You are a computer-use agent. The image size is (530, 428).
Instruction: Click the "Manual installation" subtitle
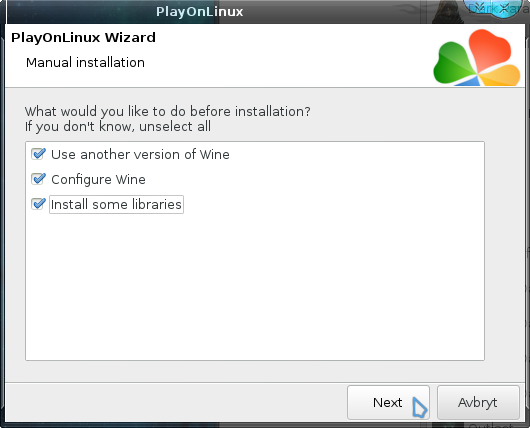click(85, 63)
